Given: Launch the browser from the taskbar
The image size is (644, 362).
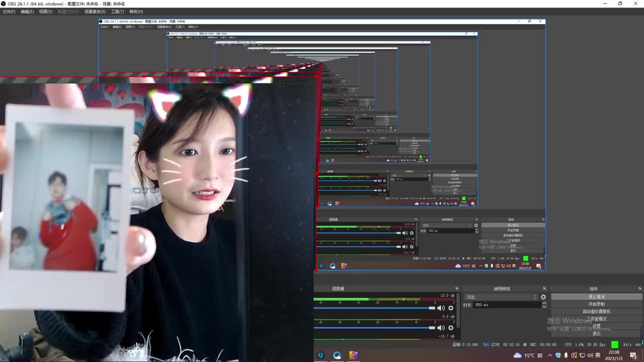Looking at the screenshot, I should click(337, 355).
